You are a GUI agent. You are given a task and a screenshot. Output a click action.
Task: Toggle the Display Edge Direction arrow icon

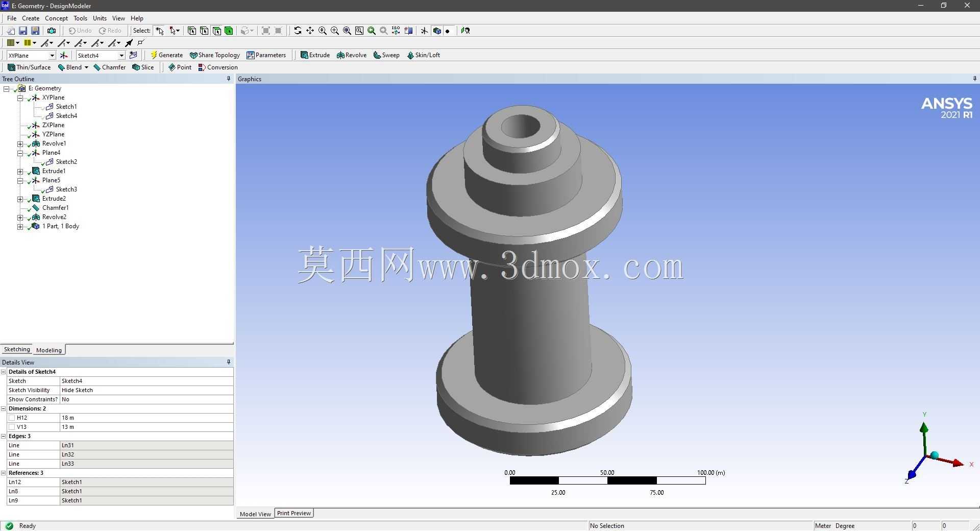(x=129, y=43)
